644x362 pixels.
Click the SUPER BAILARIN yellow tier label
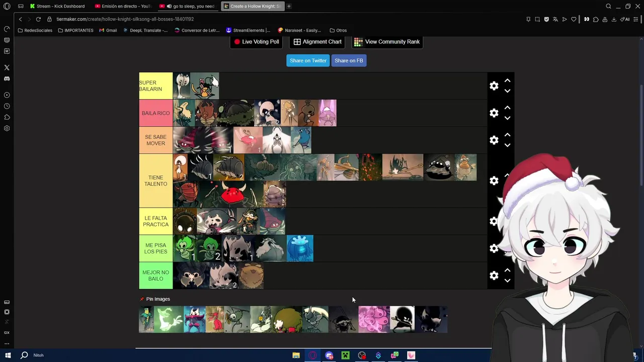click(x=156, y=86)
